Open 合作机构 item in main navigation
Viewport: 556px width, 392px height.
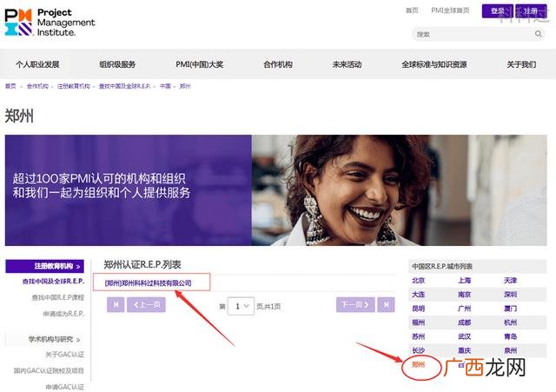tap(278, 64)
